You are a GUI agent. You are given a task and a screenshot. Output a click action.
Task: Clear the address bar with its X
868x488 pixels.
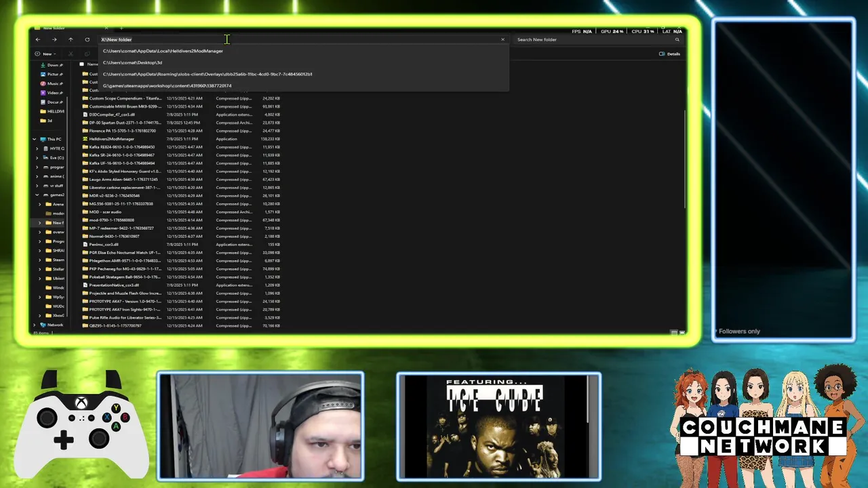click(x=502, y=39)
